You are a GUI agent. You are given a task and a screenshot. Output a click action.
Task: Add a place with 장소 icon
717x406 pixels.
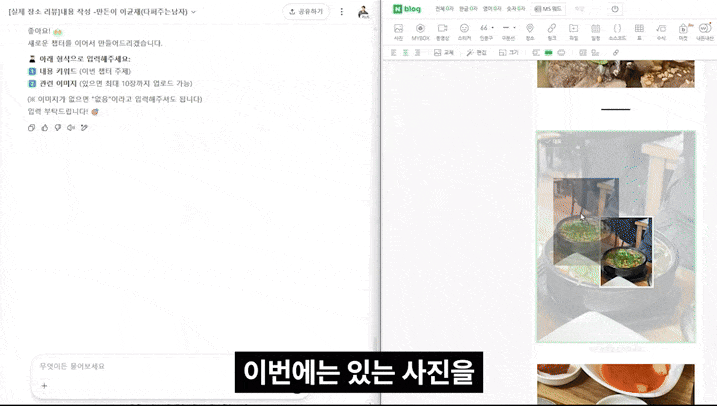click(530, 30)
